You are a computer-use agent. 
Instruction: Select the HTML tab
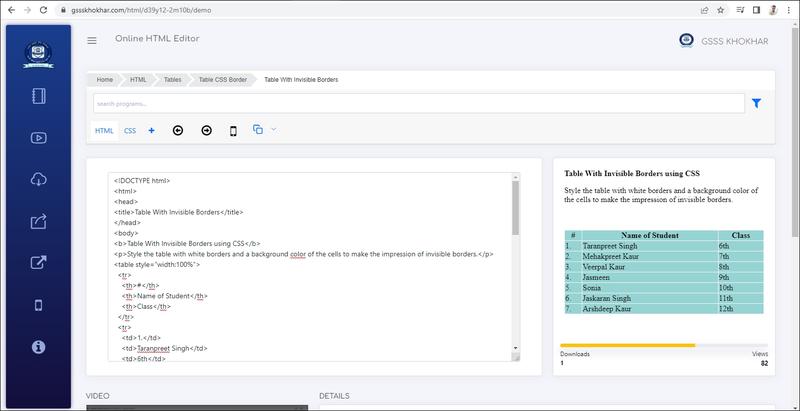104,131
